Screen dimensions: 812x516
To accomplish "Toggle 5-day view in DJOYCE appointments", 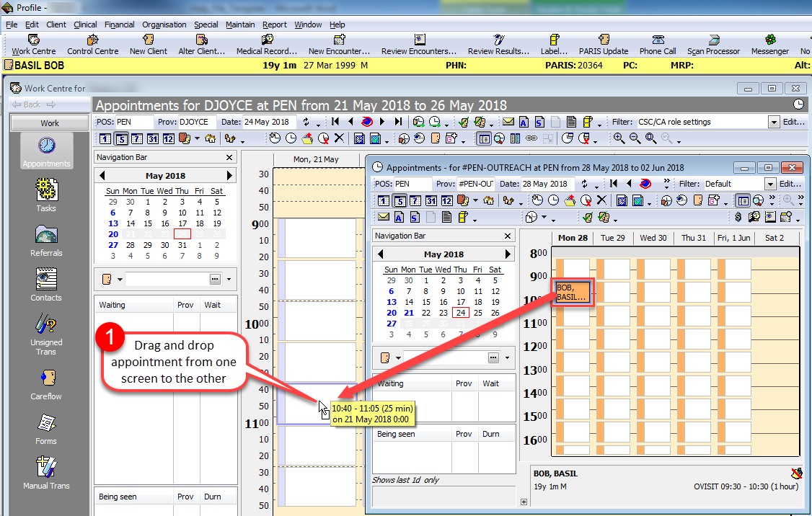I will click(x=121, y=138).
